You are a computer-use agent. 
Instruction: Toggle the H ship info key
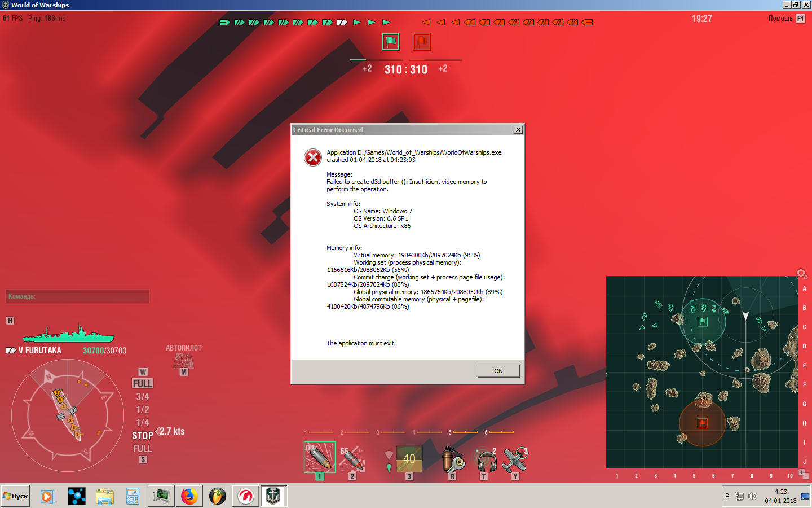[x=10, y=321]
